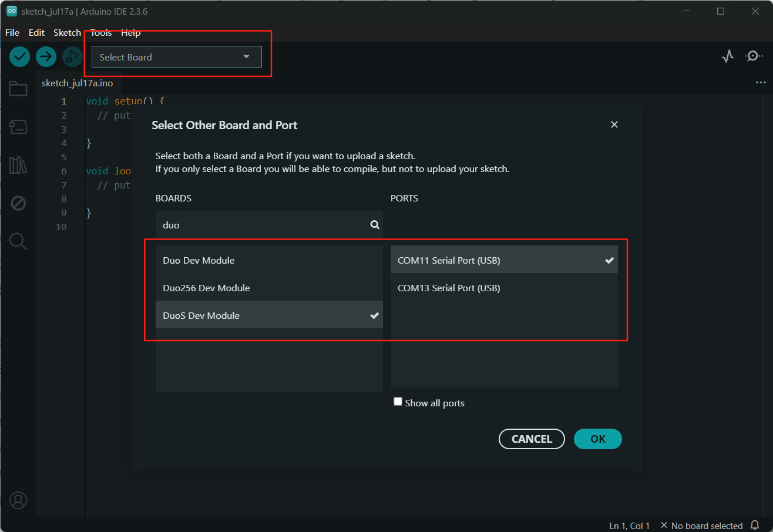773x532 pixels.
Task: Click the account profile icon
Action: point(18,500)
